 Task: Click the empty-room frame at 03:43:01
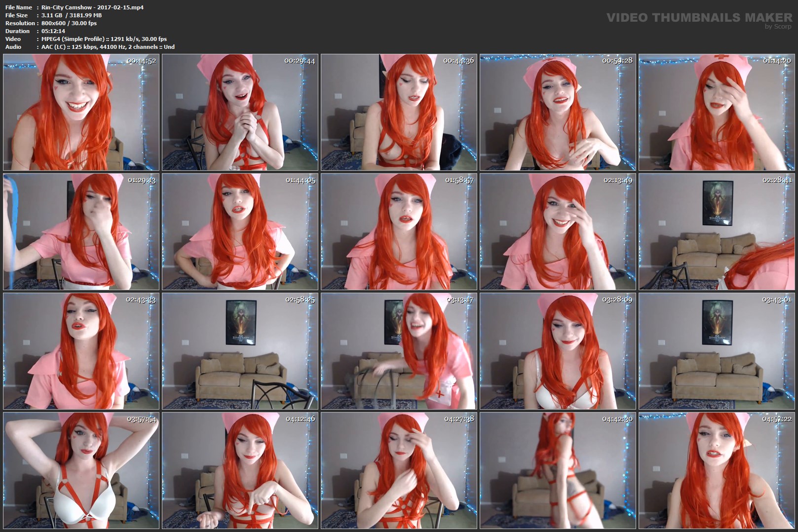[x=717, y=351]
